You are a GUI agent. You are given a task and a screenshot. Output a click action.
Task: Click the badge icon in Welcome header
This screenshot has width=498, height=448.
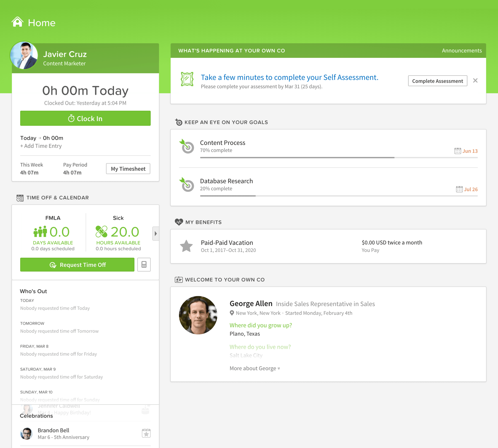pos(179,279)
